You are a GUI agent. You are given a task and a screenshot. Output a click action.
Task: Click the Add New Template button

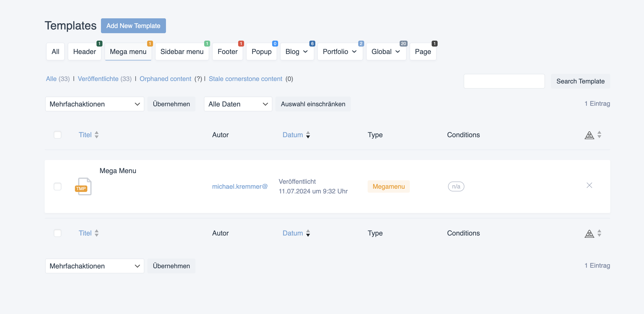(133, 26)
